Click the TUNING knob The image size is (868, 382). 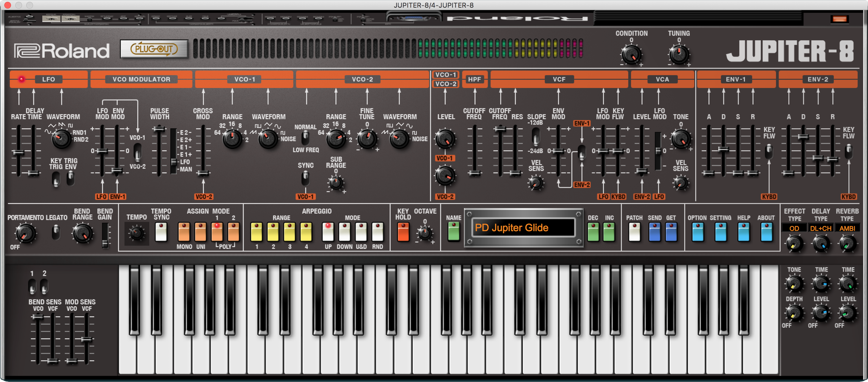(679, 54)
